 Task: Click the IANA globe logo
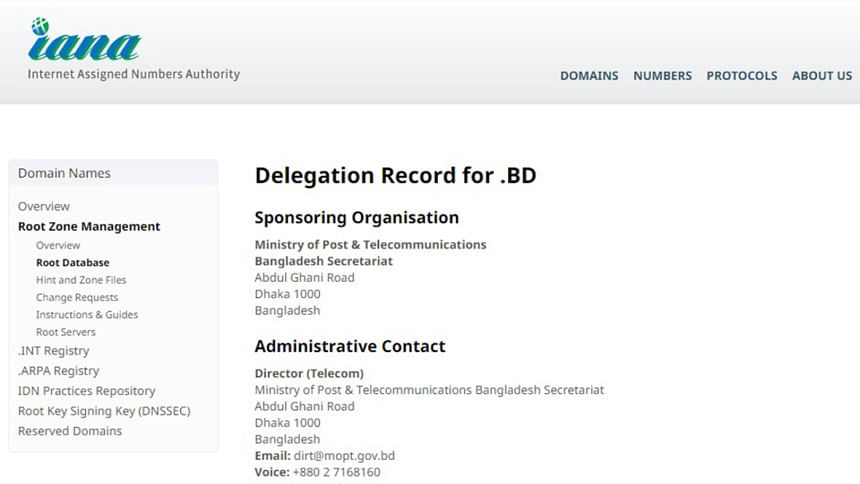click(84, 42)
